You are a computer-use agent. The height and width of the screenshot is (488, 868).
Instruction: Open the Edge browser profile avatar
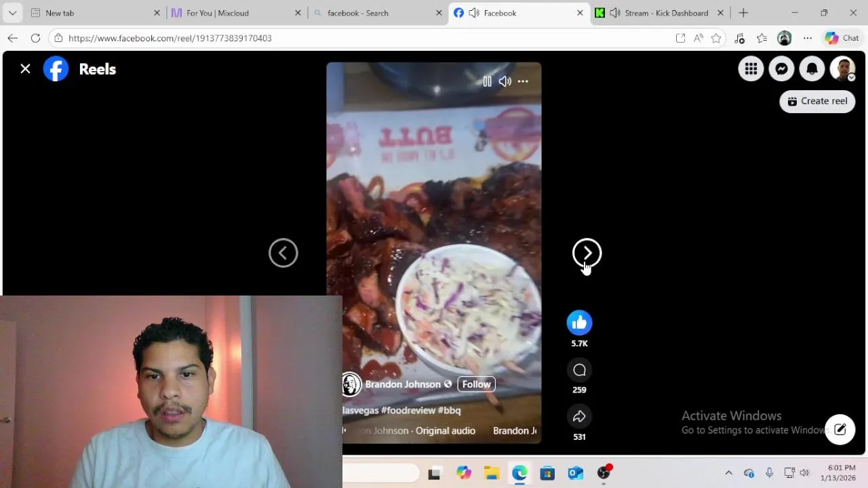tap(784, 38)
